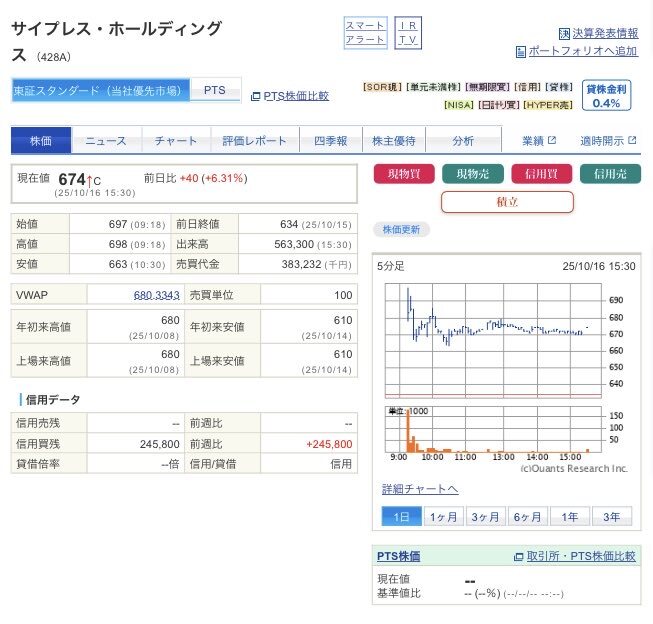Switch to the ニュース tab
The width and height of the screenshot is (653, 624).
click(x=106, y=141)
